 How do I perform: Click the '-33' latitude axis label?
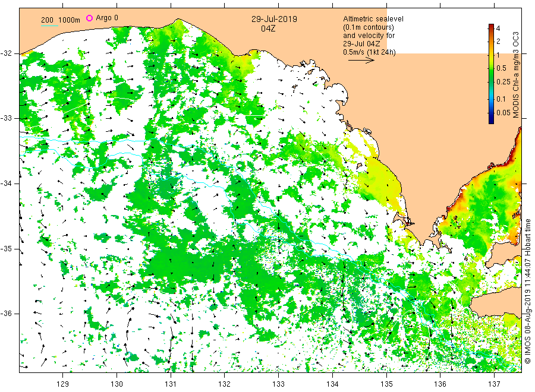[6, 118]
